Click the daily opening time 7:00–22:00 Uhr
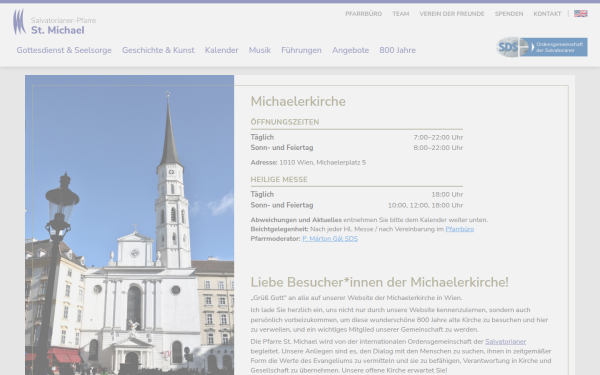 click(x=438, y=137)
